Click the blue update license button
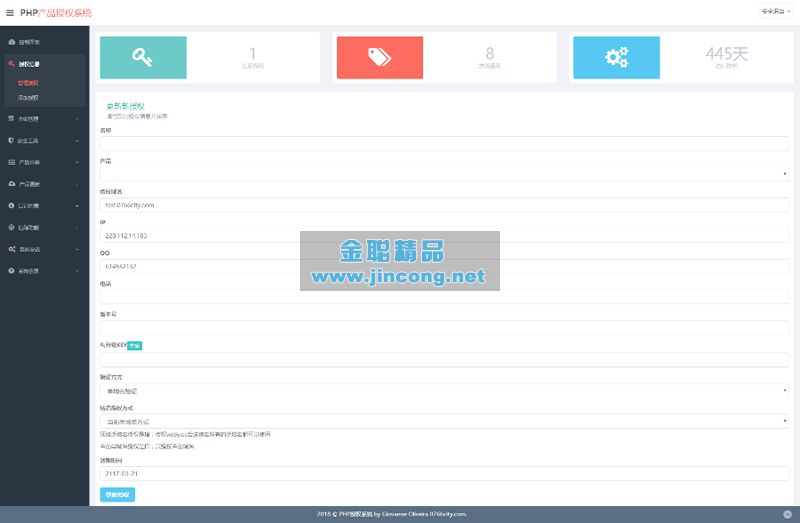Viewport: 800px width, 523px height. pyautogui.click(x=117, y=494)
